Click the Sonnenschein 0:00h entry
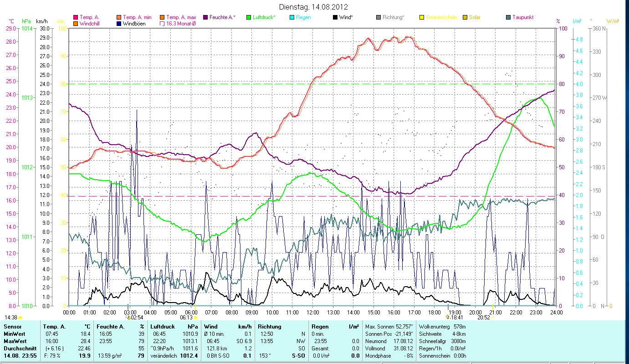Viewport: 629px width, 364px height. point(442,356)
